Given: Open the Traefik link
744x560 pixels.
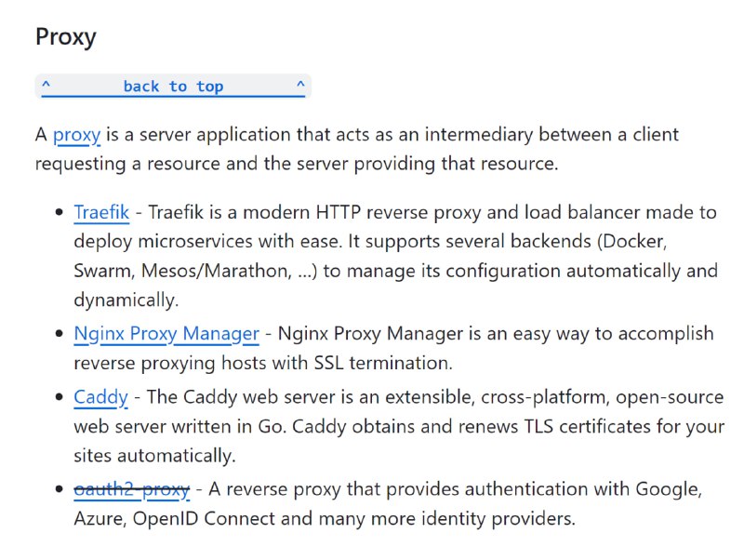Looking at the screenshot, I should pyautogui.click(x=101, y=212).
